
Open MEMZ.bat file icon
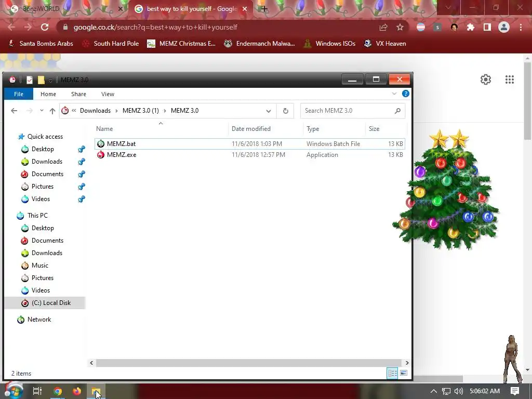101,144
